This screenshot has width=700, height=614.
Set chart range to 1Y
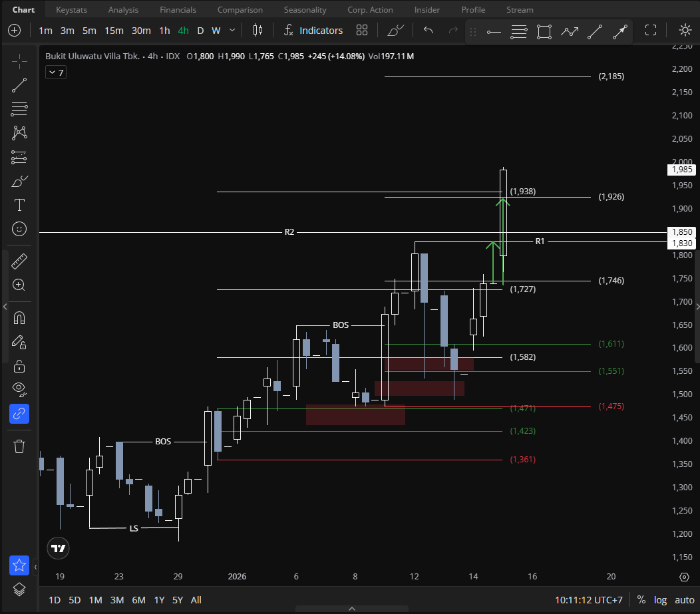(159, 600)
